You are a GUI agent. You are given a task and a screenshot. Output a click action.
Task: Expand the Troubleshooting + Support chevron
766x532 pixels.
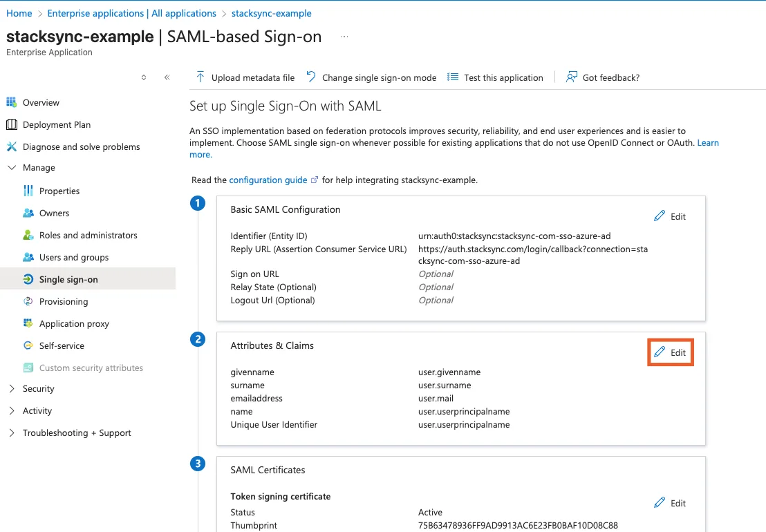12,433
